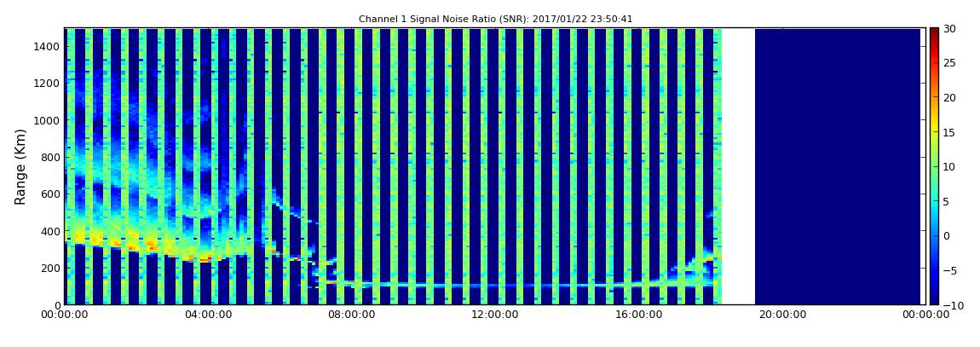The height and width of the screenshot is (347, 980).
Task: Click the 04:00:00 time axis label
Action: (x=208, y=315)
